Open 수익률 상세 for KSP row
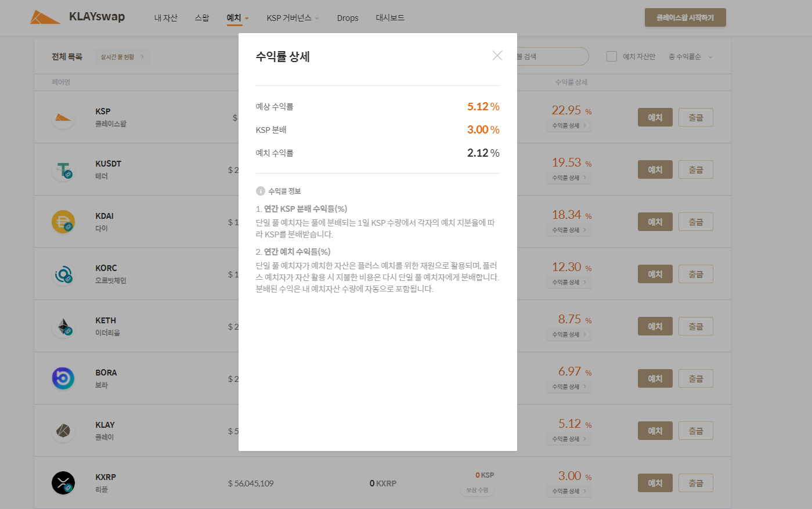 tap(569, 125)
